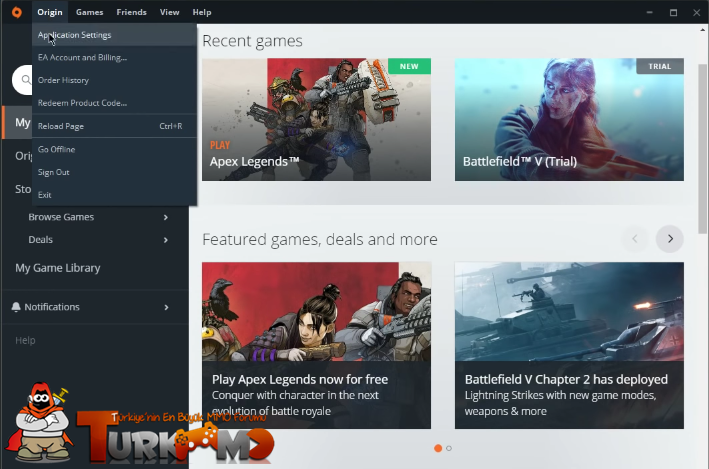Open Order History from menu
Screen dimensions: 709x469
[114, 80]
